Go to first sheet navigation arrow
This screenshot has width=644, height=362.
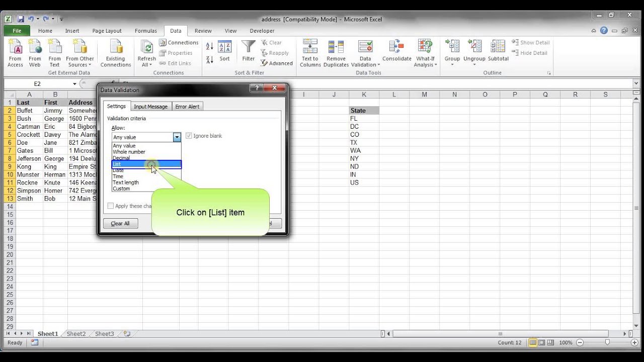(8, 334)
